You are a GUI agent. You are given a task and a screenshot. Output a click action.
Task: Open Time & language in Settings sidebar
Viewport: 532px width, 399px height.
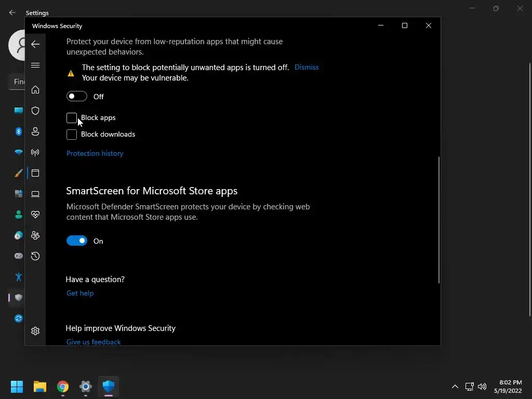19,235
